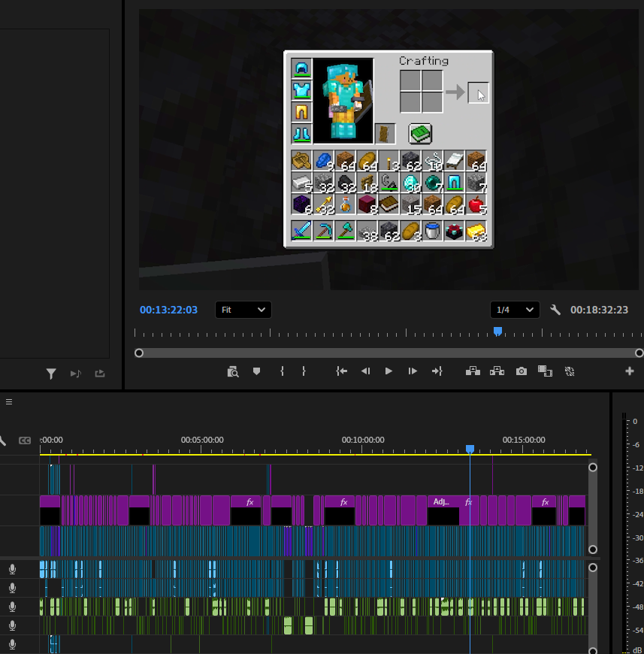Enable voice-over record on the third audio track
644x654 pixels.
click(13, 607)
